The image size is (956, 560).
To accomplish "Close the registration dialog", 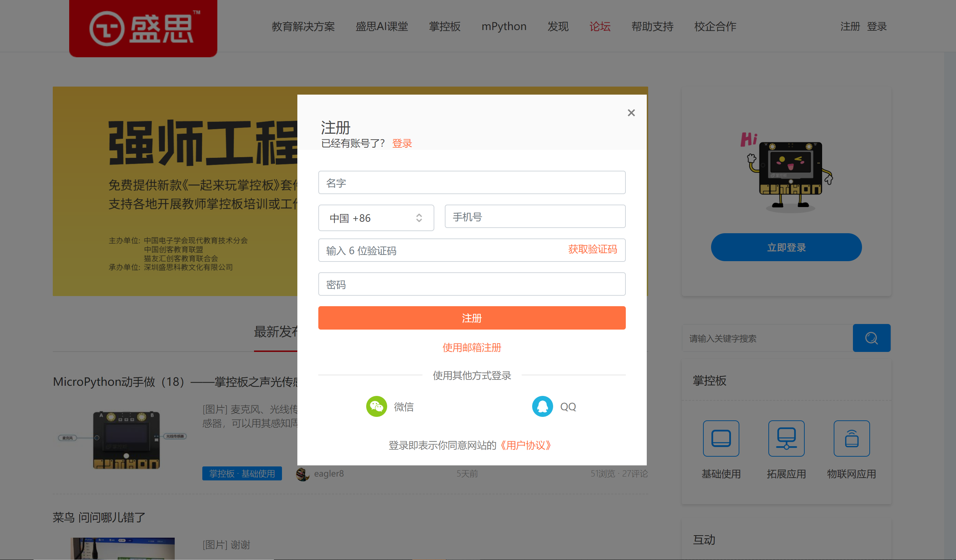I will [631, 113].
